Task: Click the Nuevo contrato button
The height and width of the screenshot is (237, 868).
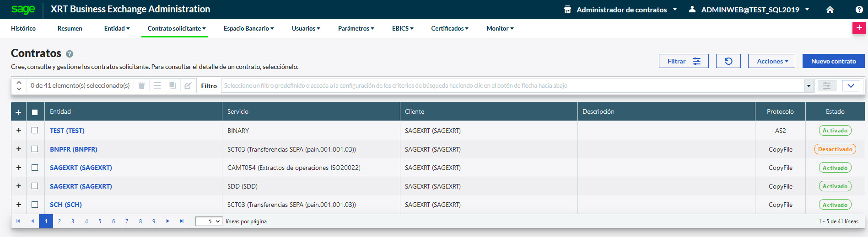Action: (x=833, y=61)
